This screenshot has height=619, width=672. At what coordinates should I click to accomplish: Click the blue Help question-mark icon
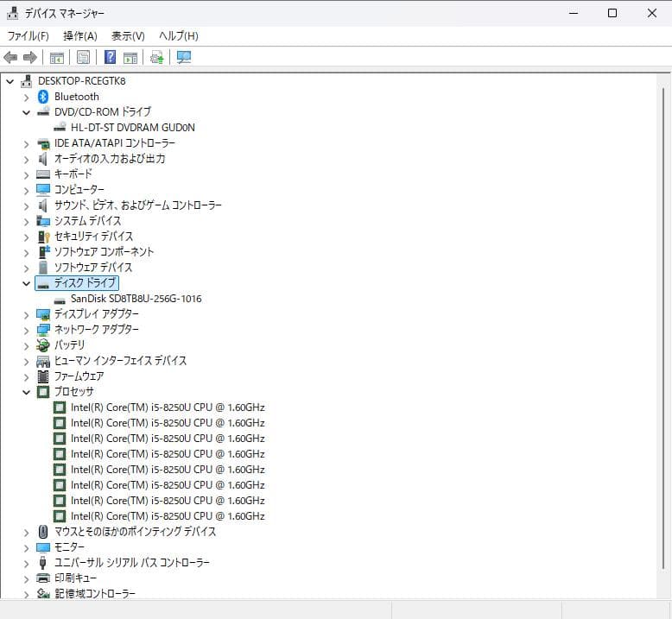click(111, 57)
